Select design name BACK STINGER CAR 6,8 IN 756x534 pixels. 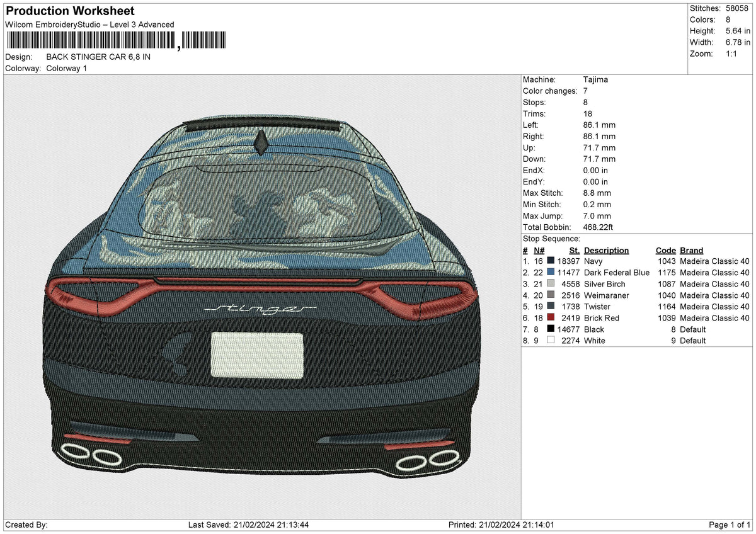pos(98,57)
